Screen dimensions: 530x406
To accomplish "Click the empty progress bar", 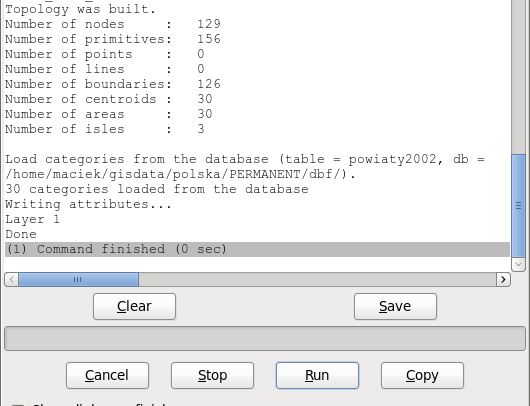I will coord(265,338).
